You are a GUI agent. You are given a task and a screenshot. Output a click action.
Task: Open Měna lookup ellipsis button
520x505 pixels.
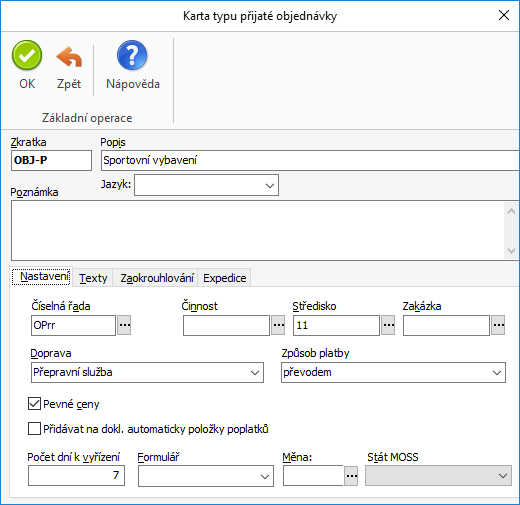[x=351, y=476]
